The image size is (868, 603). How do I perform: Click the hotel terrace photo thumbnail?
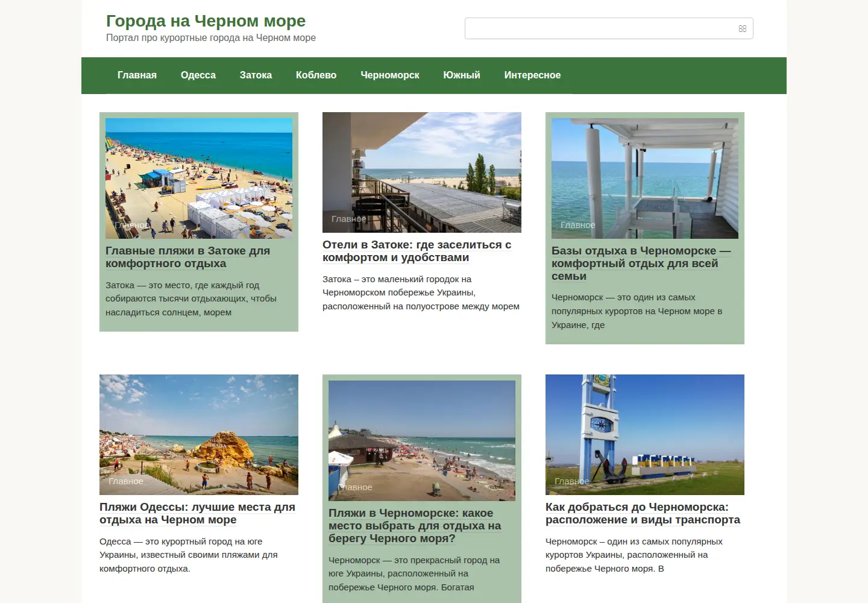[422, 172]
